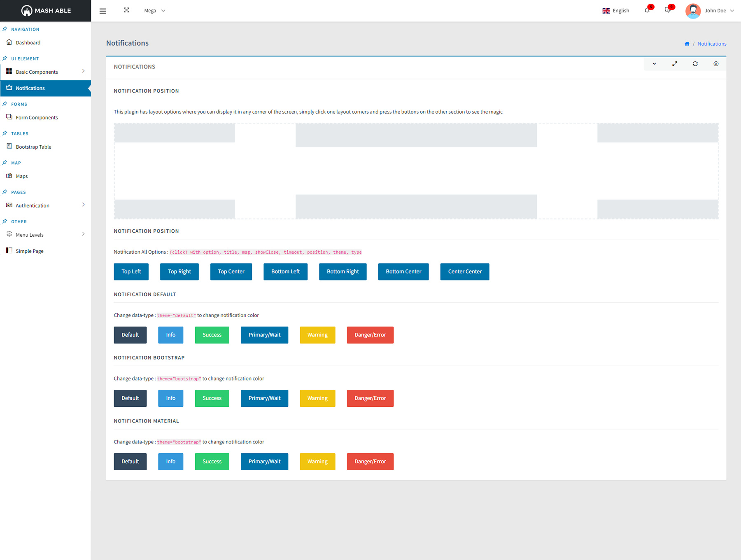
Task: Open the John Doe user dropdown
Action: 710,11
